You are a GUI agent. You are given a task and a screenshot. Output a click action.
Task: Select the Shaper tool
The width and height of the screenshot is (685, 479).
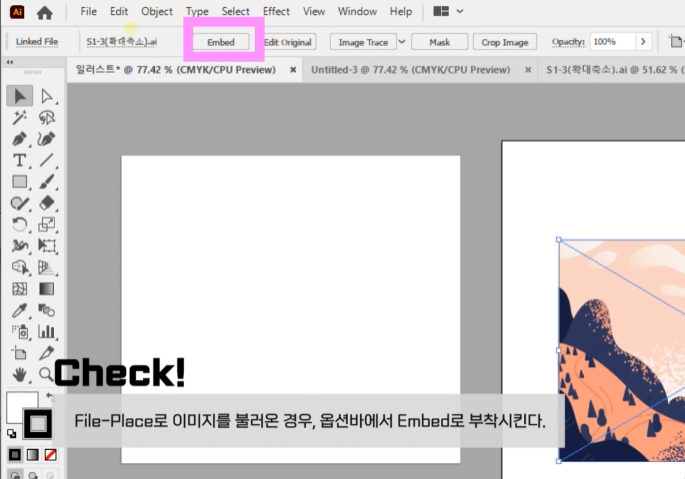click(x=20, y=203)
